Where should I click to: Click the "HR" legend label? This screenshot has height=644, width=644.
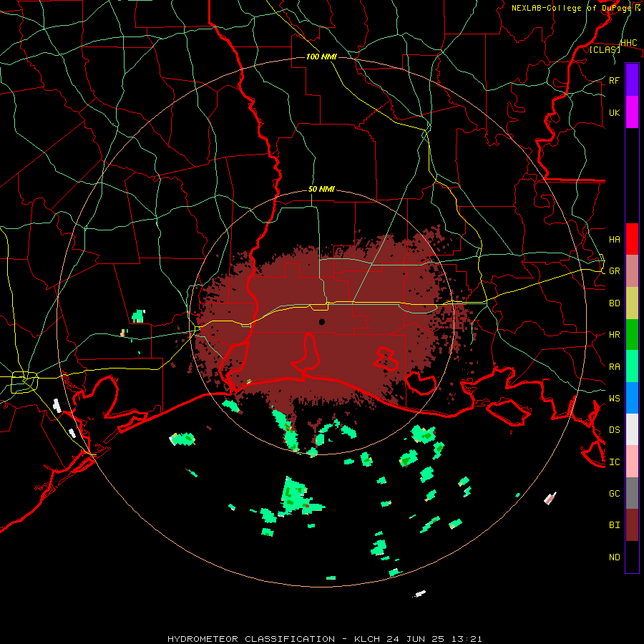tap(614, 335)
